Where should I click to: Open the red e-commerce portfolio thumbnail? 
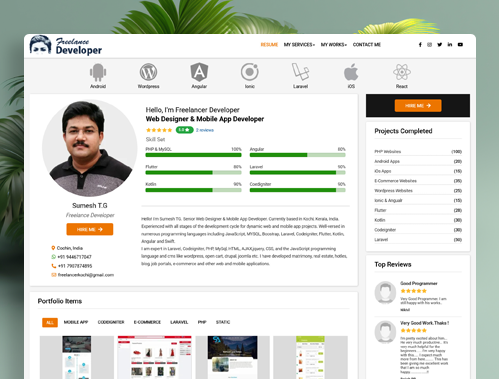[154, 357]
